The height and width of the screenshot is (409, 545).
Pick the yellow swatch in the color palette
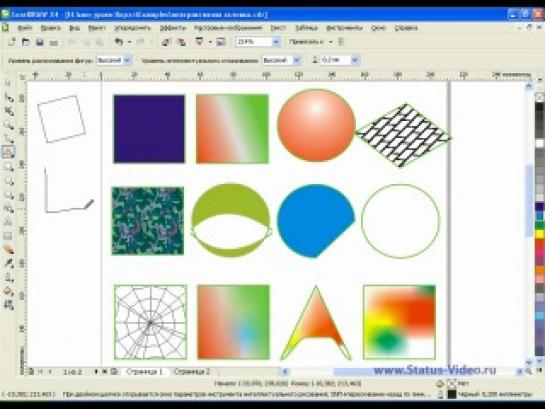point(539,234)
